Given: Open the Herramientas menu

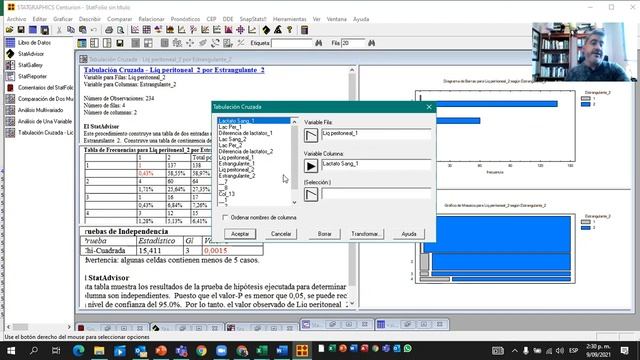Looking at the screenshot, I should click(x=289, y=19).
